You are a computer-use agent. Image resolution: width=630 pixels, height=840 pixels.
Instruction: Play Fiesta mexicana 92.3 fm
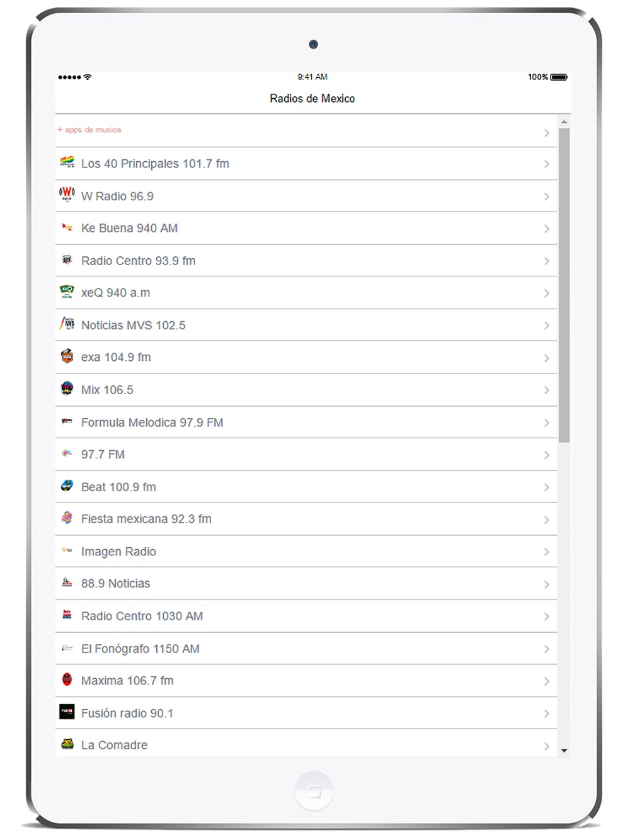(x=306, y=519)
